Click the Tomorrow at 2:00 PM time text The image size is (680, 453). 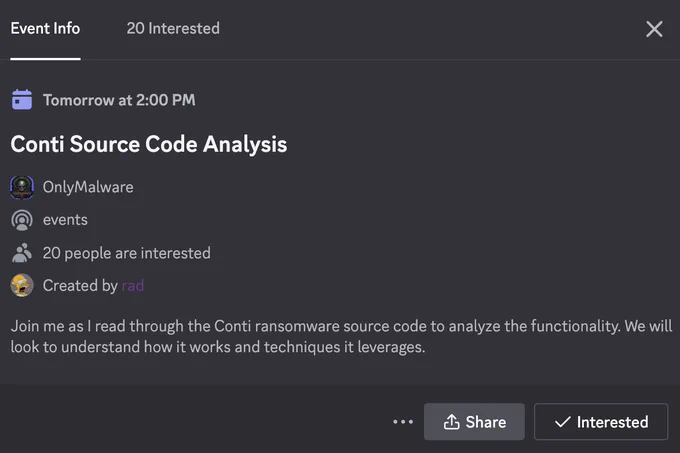[x=119, y=100]
